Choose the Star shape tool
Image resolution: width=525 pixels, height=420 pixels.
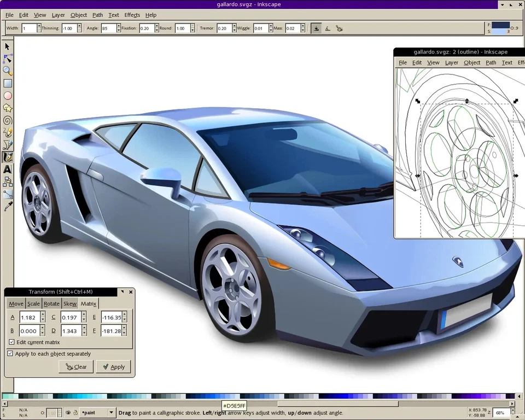8,108
